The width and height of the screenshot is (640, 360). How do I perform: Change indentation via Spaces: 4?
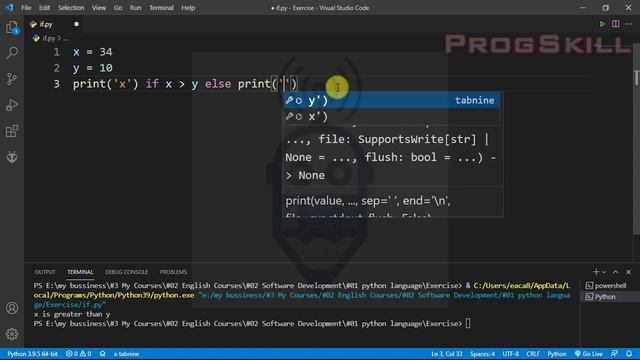click(482, 353)
